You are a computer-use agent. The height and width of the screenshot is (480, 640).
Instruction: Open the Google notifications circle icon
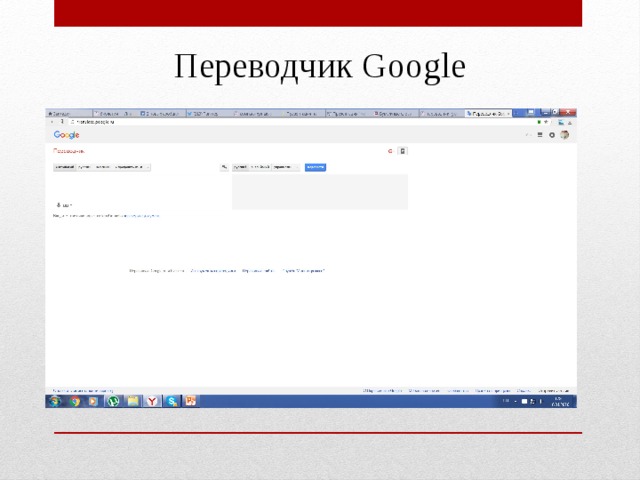552,135
